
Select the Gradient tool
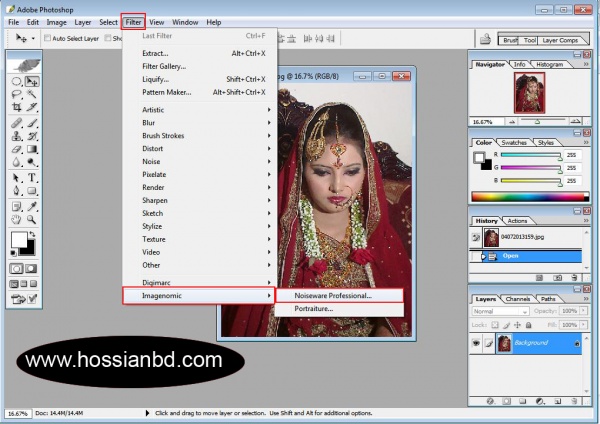pos(32,149)
